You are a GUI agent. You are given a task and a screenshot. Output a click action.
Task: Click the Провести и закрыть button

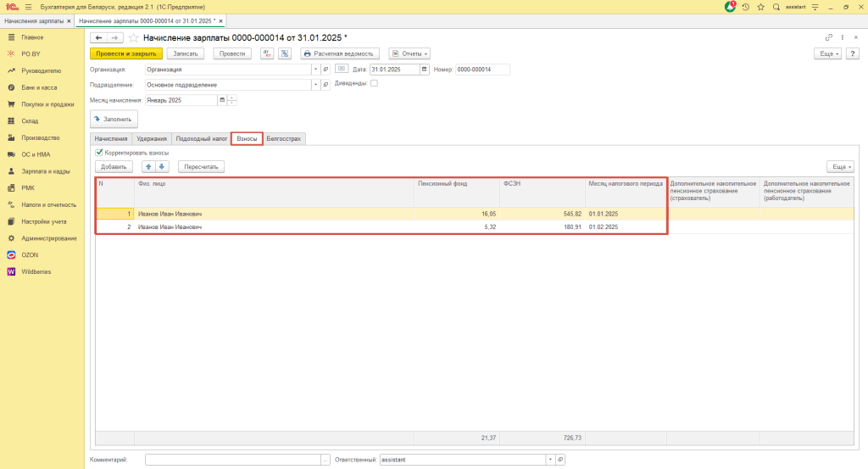(x=125, y=53)
